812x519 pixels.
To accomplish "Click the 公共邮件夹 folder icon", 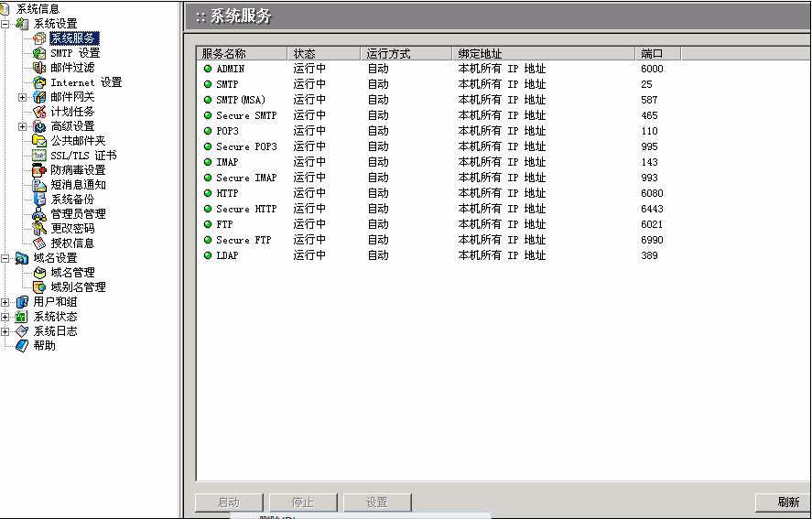I will coord(39,141).
